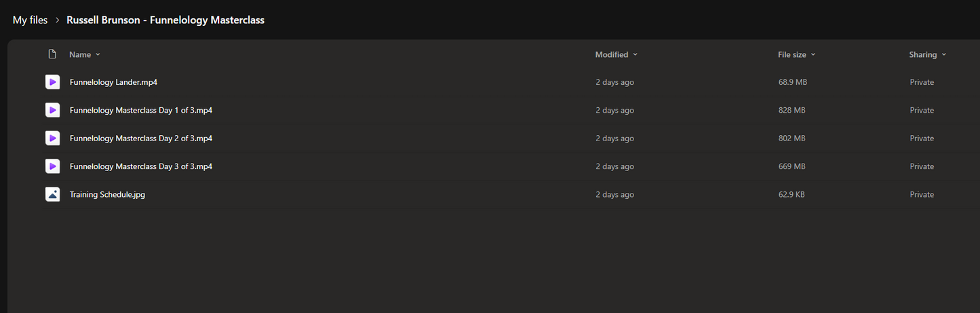Click Private sharing status of Funnelology Lander.mp4

pyautogui.click(x=922, y=82)
